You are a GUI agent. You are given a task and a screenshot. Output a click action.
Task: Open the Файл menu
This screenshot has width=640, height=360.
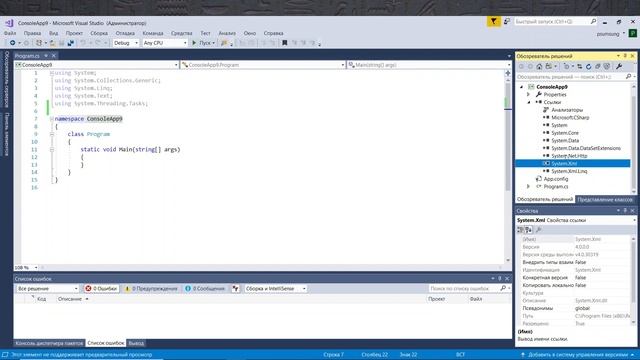click(10, 33)
